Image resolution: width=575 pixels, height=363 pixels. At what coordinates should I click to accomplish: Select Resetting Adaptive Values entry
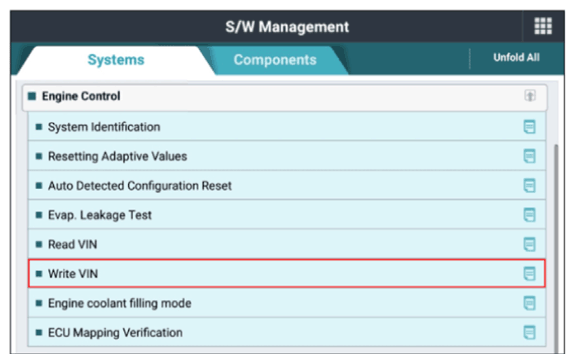pyautogui.click(x=287, y=156)
